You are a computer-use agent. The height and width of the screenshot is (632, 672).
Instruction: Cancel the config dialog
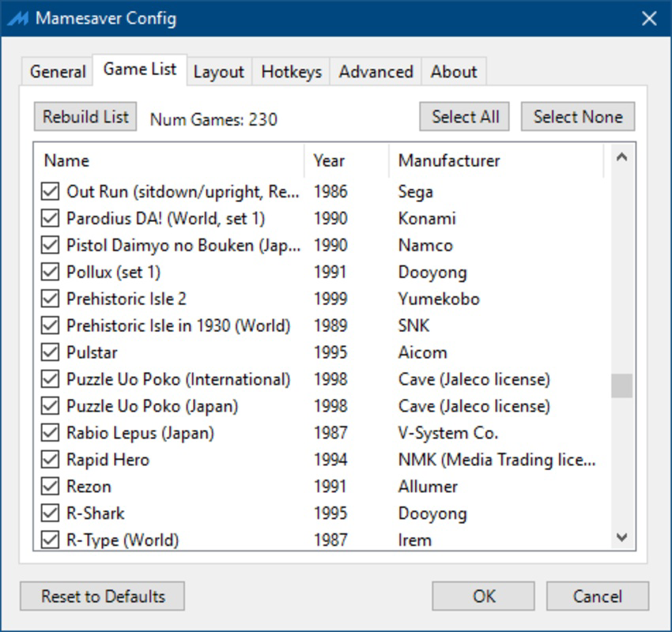tap(598, 596)
